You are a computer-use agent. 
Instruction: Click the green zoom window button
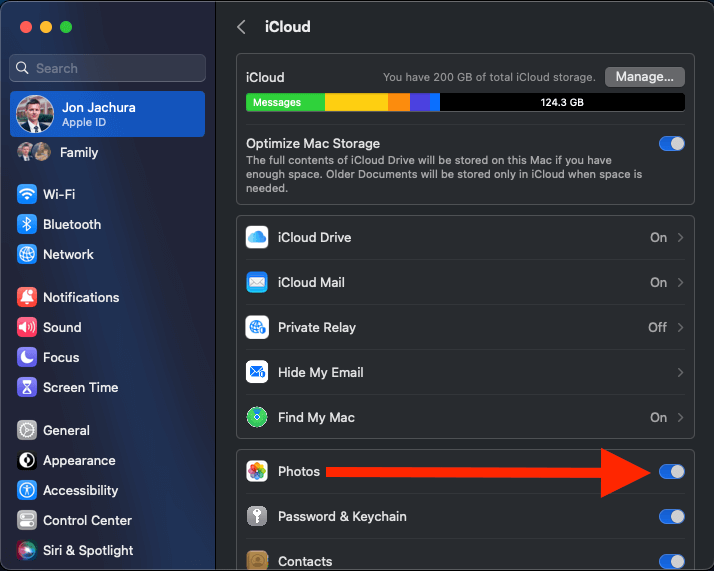point(66,27)
